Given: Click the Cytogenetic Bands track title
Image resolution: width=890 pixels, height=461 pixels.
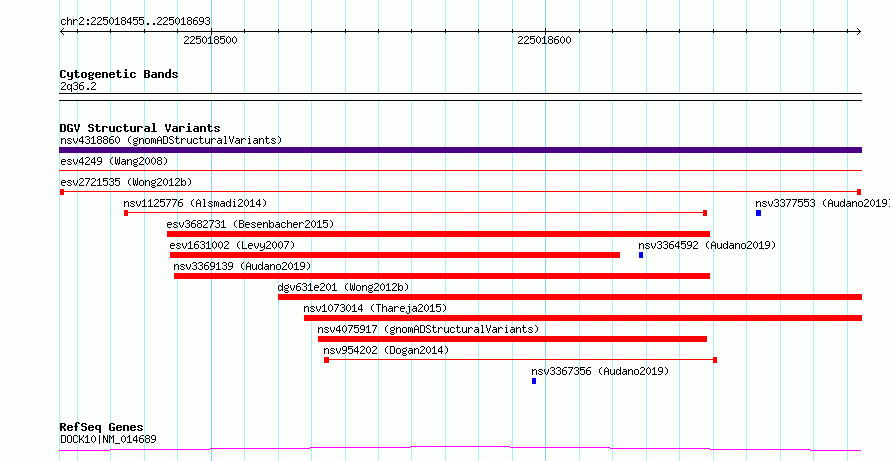Looking at the screenshot, I should [119, 74].
